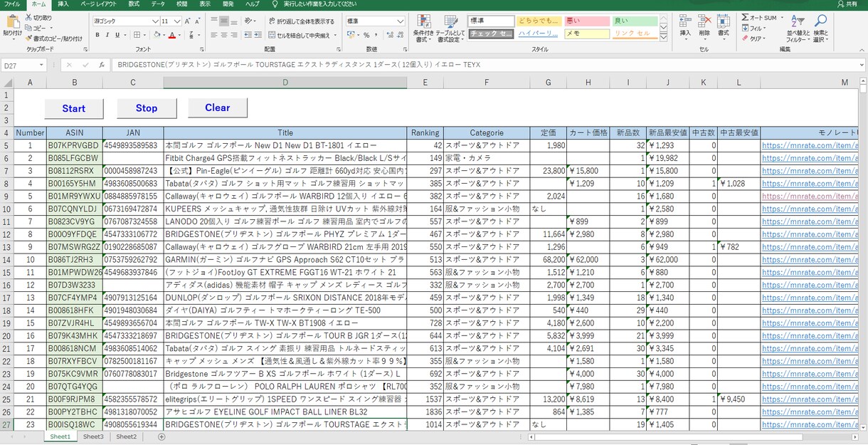Toggle Merge and Center (セルを結合して中央揃え)
868x445 pixels.
point(299,35)
